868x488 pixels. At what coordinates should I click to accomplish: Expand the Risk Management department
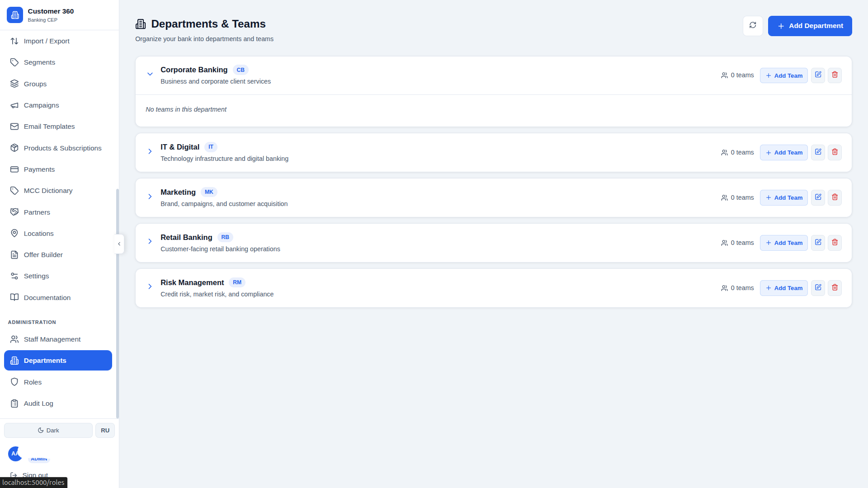(150, 286)
